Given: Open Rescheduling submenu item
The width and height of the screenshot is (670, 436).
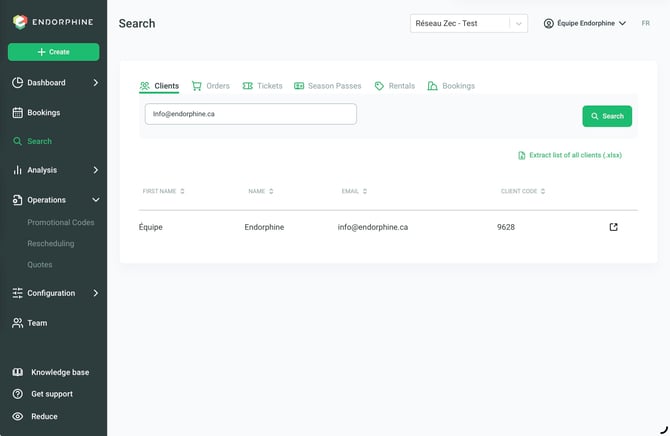Looking at the screenshot, I should (x=50, y=243).
